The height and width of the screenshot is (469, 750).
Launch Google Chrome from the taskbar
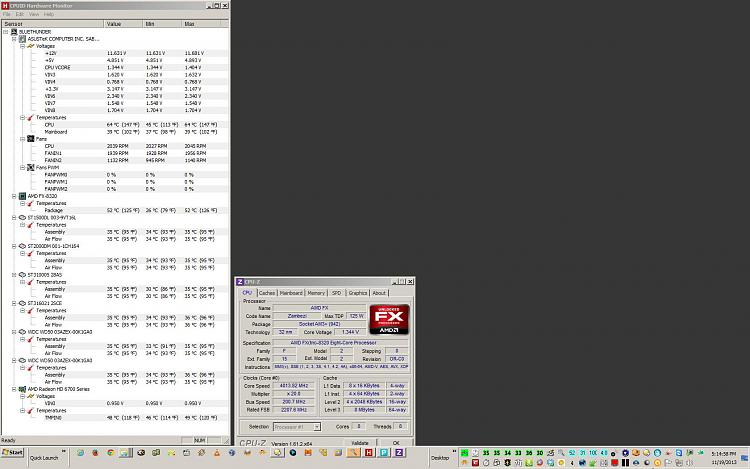(x=110, y=452)
